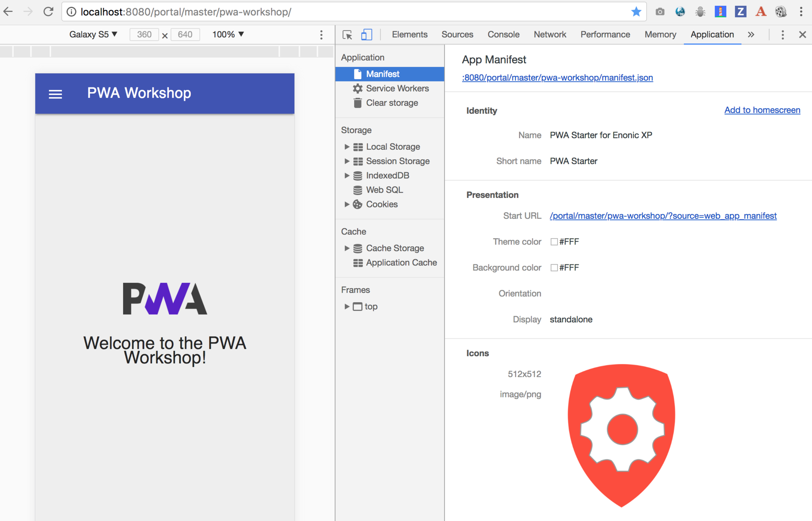Open the Galaxy S5 device dropdown
This screenshot has width=812, height=521.
pos(93,35)
